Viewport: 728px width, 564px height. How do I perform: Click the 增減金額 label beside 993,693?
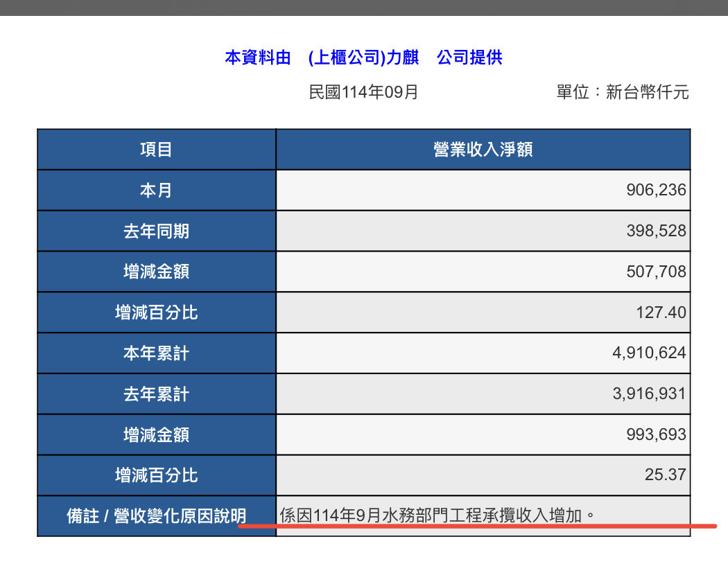[x=157, y=435]
